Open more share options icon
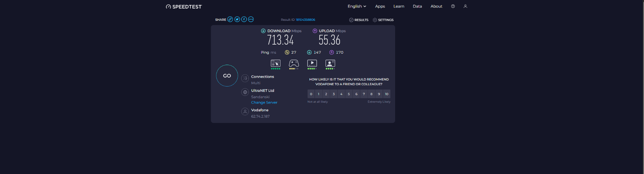 pyautogui.click(x=251, y=19)
